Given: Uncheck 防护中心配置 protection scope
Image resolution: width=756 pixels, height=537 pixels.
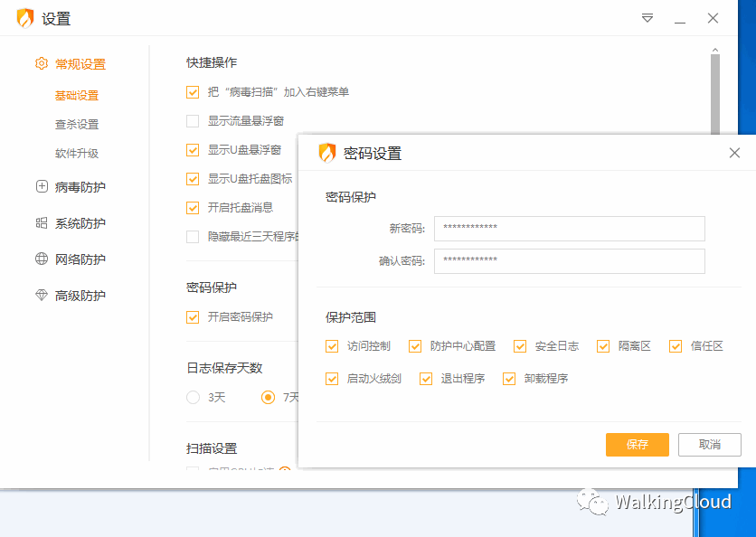Looking at the screenshot, I should (415, 346).
